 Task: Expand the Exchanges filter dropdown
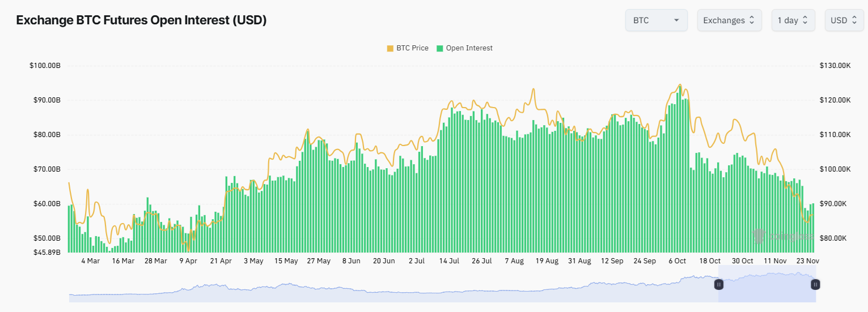pos(729,20)
